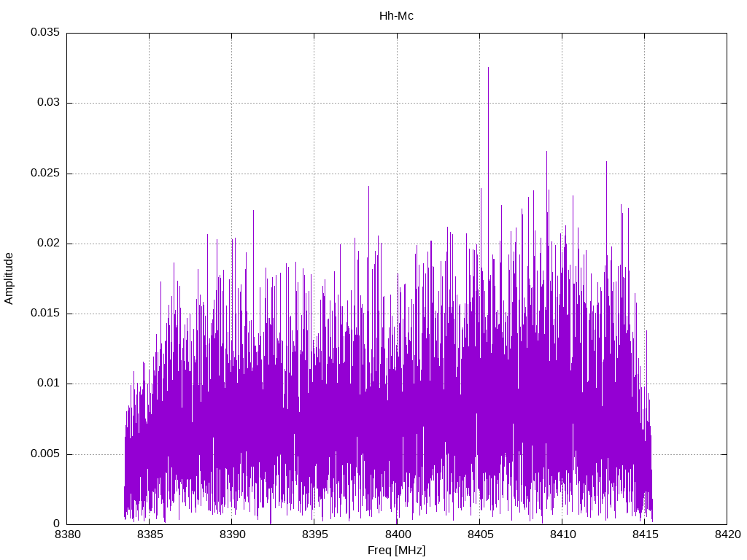Click the x-axis tick label 8420

click(727, 534)
